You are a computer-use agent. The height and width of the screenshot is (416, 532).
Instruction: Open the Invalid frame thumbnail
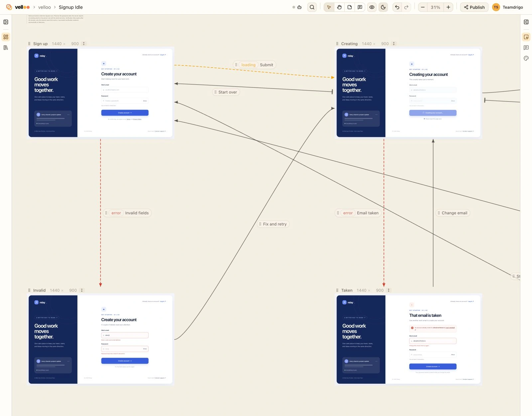100,339
